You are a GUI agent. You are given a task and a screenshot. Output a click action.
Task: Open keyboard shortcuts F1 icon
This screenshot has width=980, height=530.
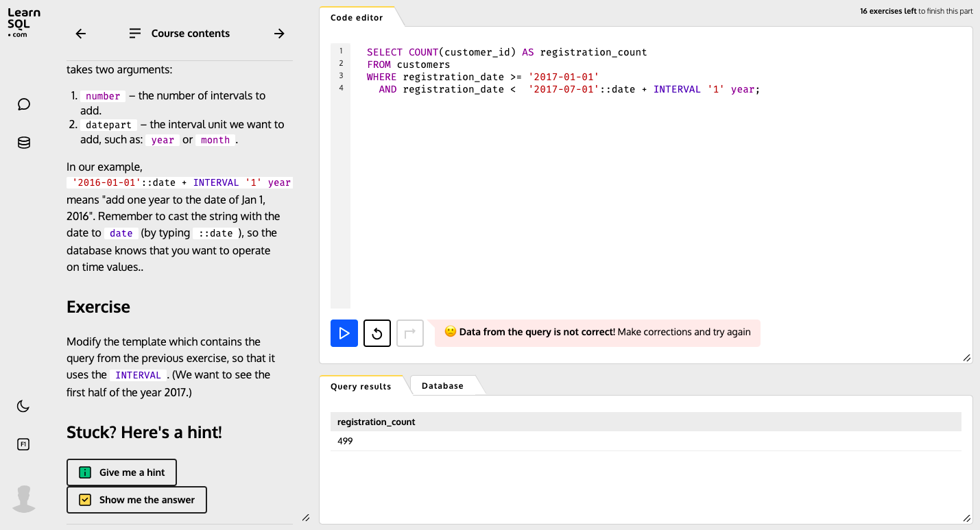point(23,444)
